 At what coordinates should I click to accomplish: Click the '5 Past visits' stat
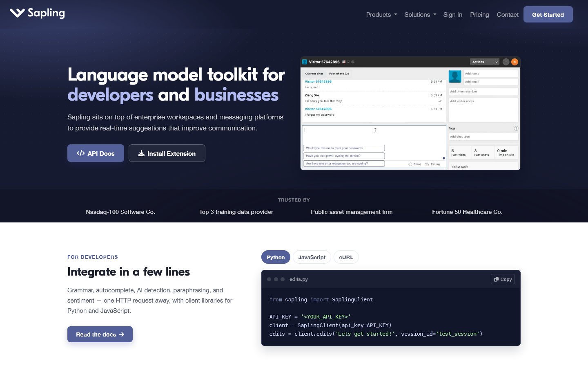[x=460, y=153]
